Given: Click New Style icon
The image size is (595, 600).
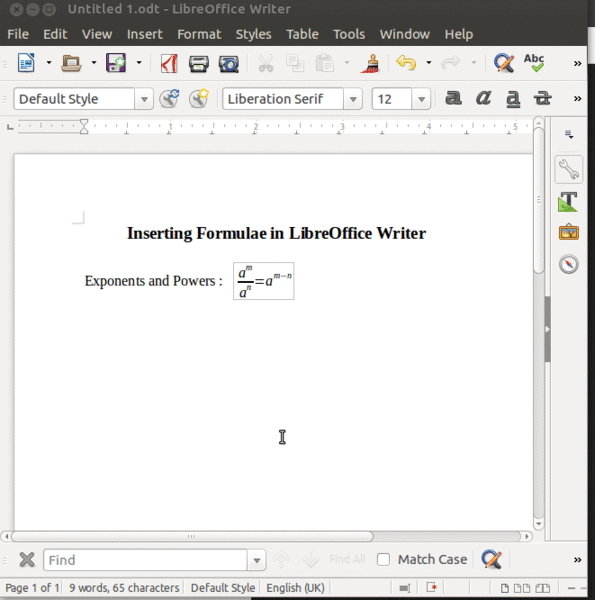Looking at the screenshot, I should pyautogui.click(x=199, y=99).
